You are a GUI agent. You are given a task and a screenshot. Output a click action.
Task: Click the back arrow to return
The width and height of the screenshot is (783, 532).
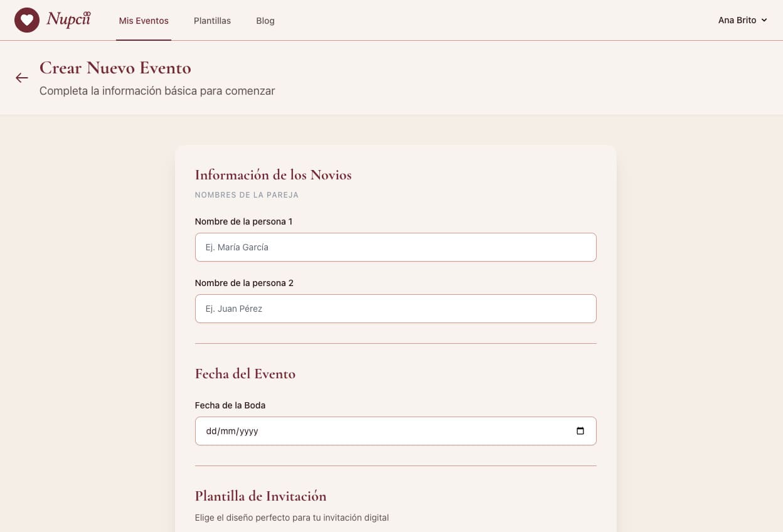pos(22,77)
